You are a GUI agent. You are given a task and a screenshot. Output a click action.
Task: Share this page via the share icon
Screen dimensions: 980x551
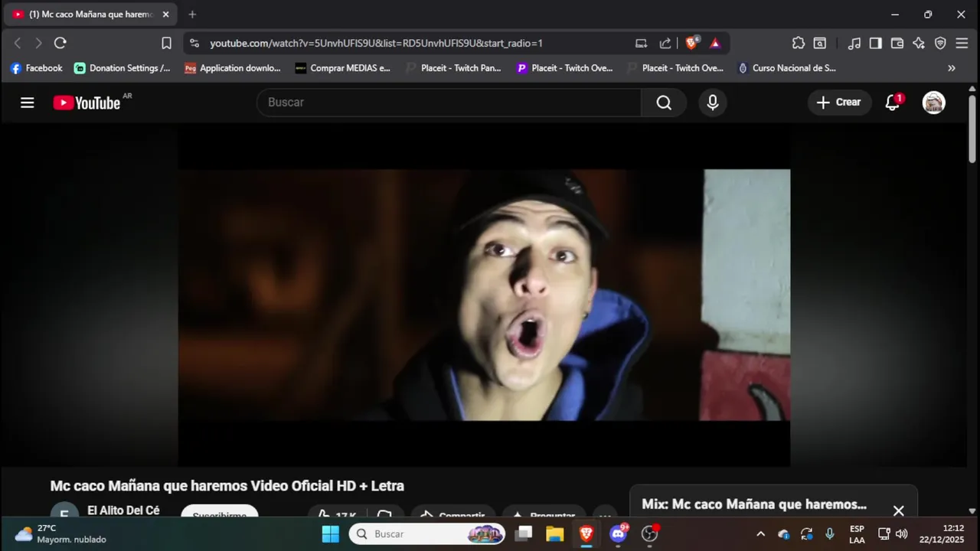[x=665, y=44]
